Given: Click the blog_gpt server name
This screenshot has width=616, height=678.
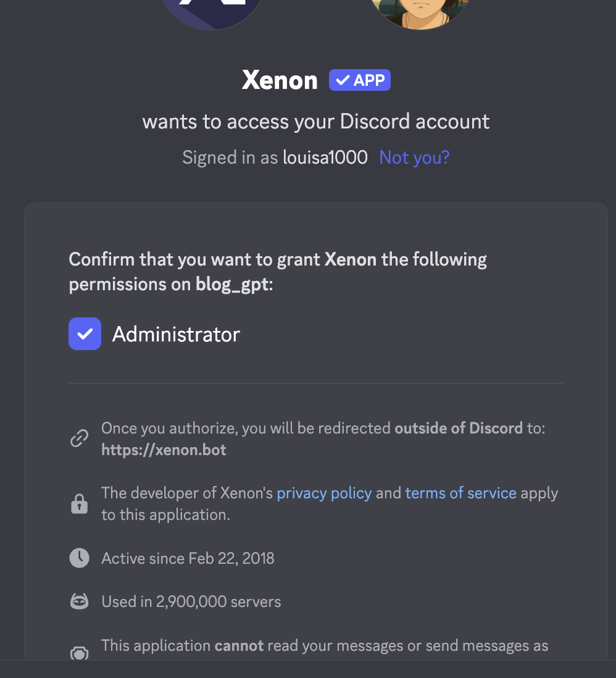Looking at the screenshot, I should [232, 283].
